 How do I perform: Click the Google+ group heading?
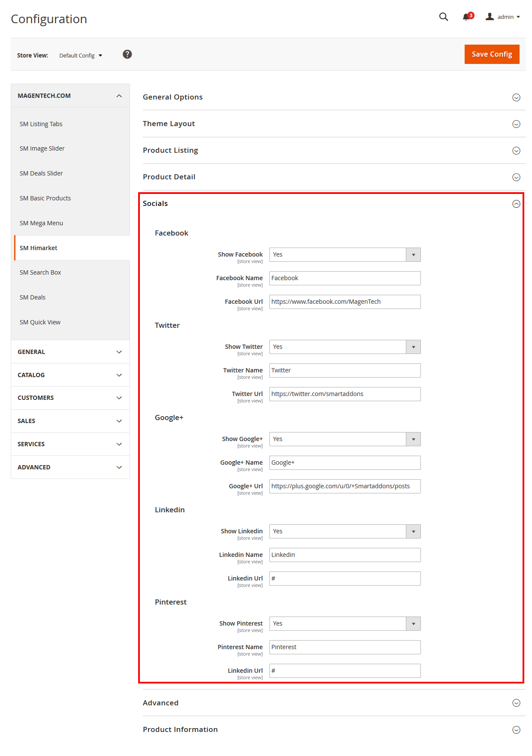pos(169,417)
